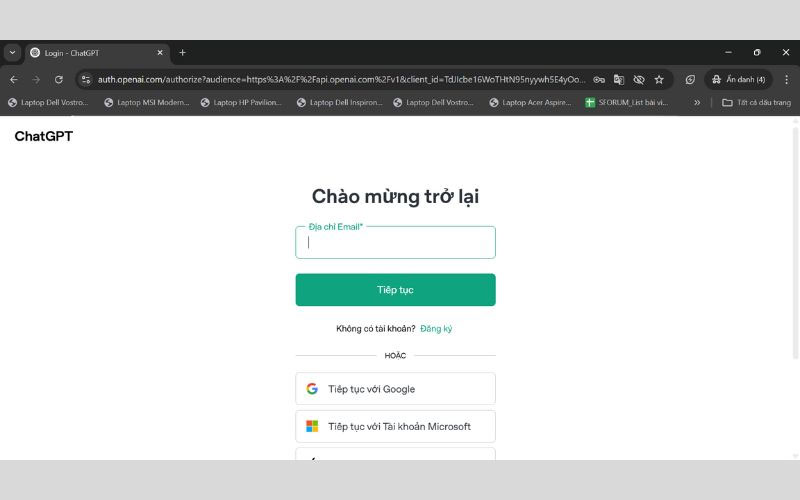Open first Laptop Dell Vostro bookmark

point(48,103)
